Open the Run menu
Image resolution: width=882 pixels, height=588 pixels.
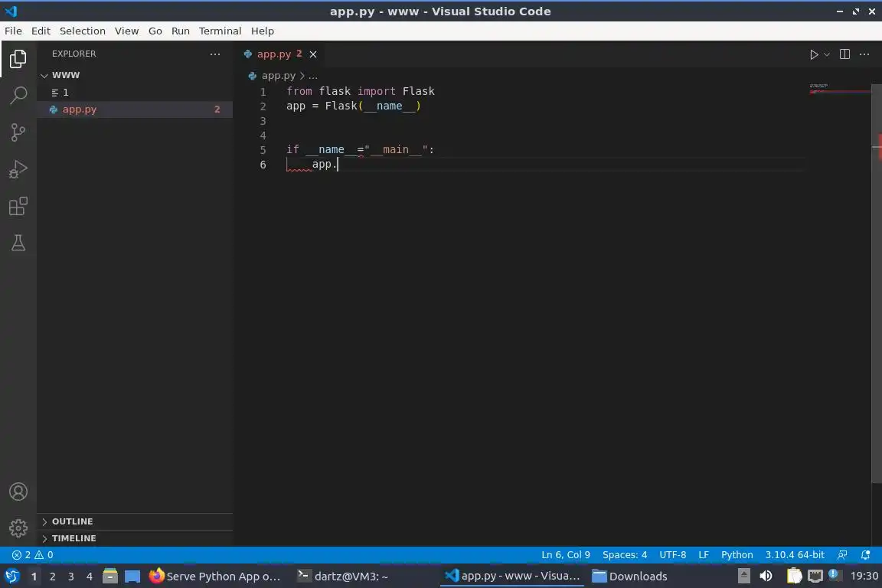point(180,31)
